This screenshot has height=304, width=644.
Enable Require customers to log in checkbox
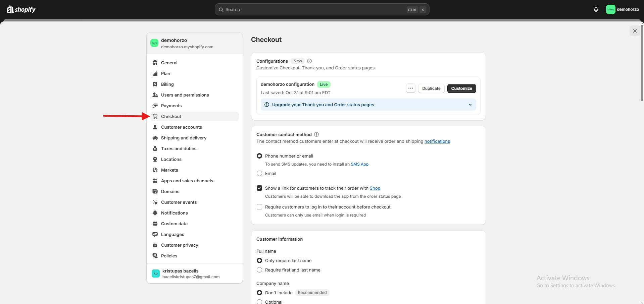259,207
